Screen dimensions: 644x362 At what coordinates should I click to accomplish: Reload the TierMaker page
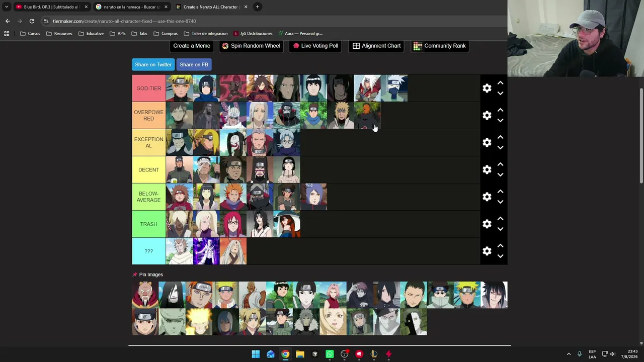click(32, 21)
